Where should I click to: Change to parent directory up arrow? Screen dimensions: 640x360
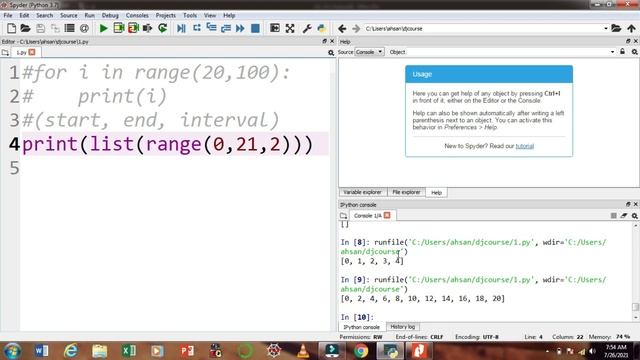pyautogui.click(x=631, y=28)
